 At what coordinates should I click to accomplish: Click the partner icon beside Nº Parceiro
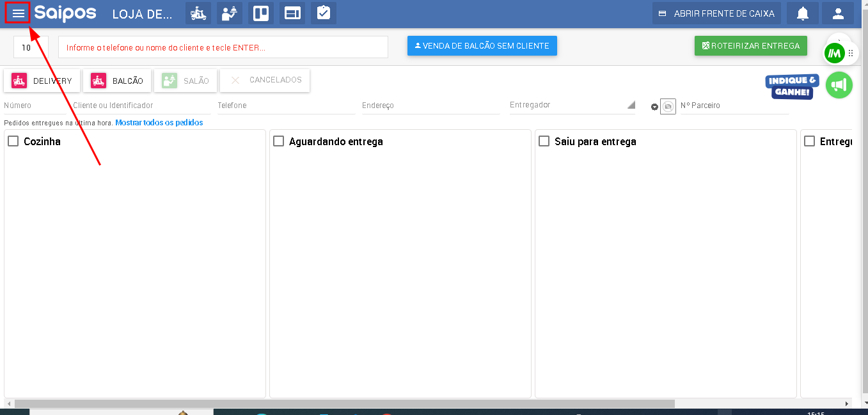pyautogui.click(x=668, y=107)
